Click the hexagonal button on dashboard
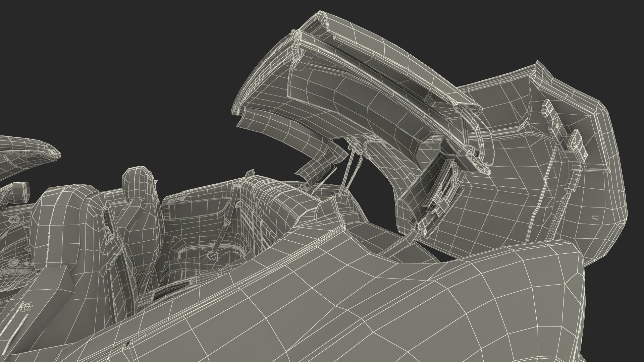644x362 pixels. tap(14, 219)
